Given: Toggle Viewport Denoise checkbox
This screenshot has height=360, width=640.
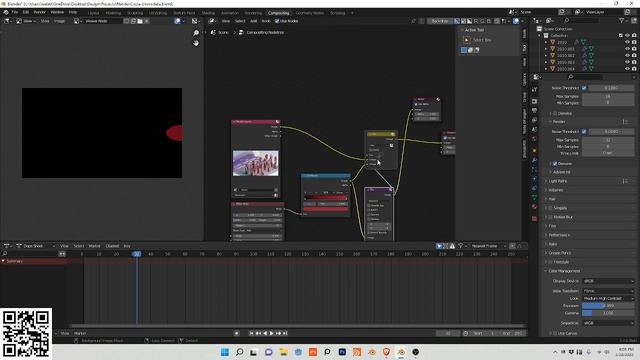Looking at the screenshot, I should (x=555, y=113).
